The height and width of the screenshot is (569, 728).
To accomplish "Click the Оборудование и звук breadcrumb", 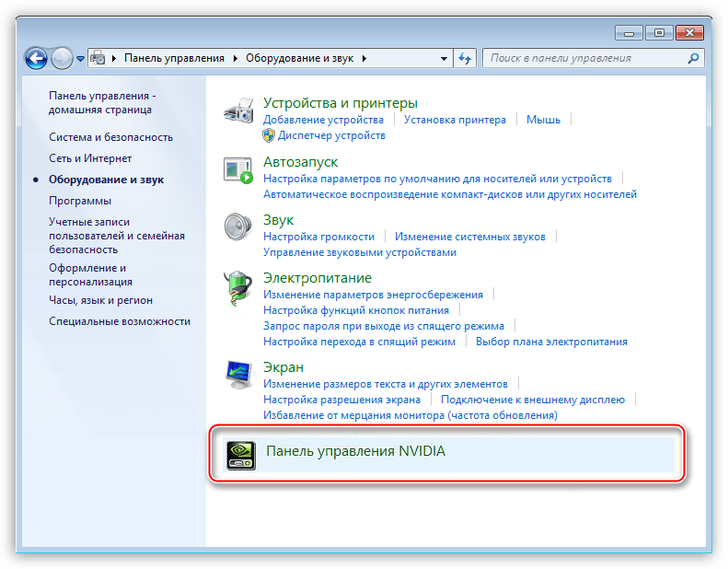I will [299, 58].
